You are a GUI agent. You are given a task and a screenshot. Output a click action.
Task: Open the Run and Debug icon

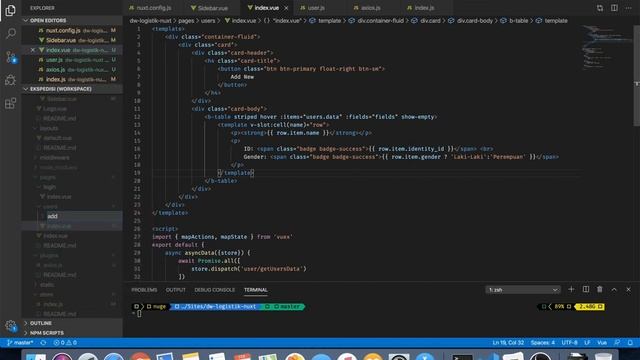[11, 80]
